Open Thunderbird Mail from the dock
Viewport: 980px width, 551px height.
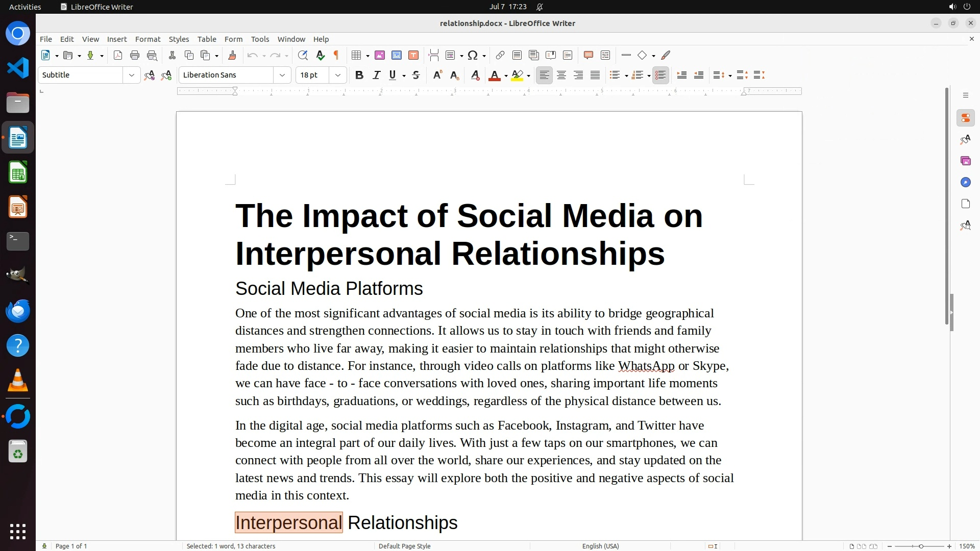(18, 311)
